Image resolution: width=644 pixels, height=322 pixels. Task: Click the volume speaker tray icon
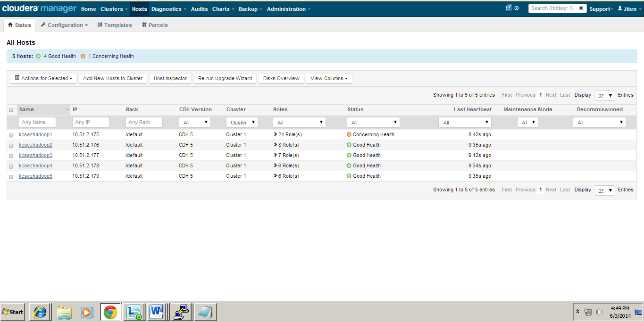600,312
